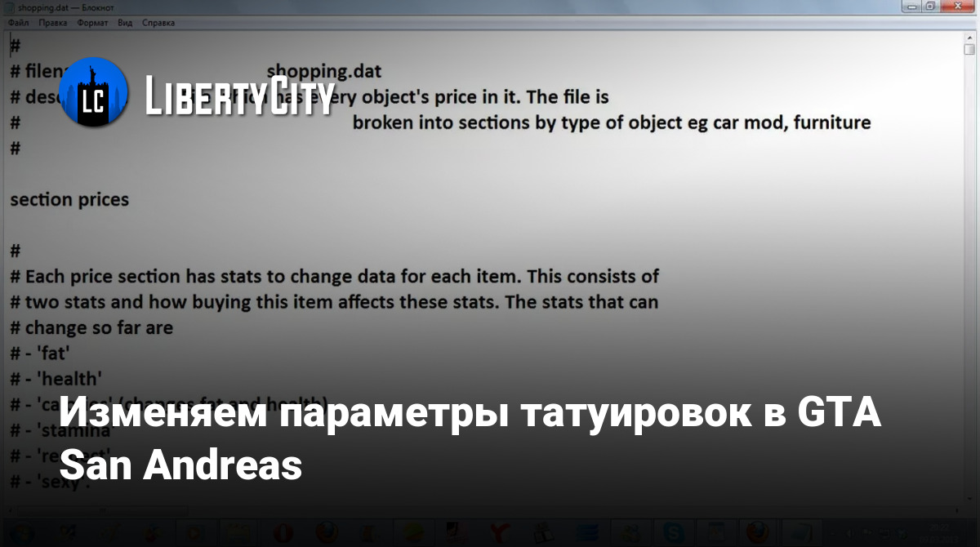Click the line "# - 'fat'"
Screen dimensions: 980x547
[x=40, y=354]
